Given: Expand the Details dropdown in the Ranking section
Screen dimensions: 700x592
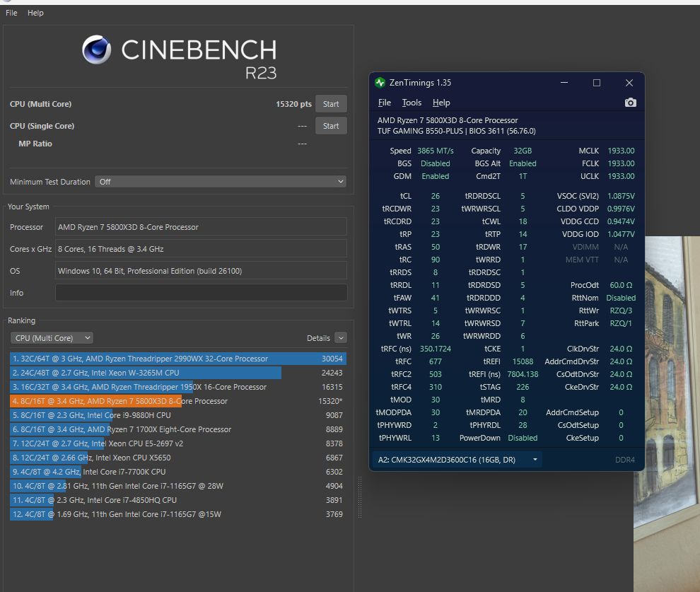Looking at the screenshot, I should coord(341,337).
